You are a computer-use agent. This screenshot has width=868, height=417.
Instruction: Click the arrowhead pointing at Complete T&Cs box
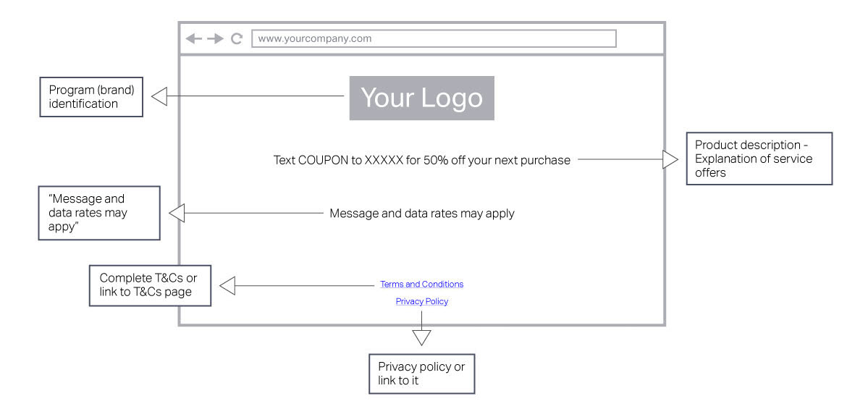[x=227, y=286]
